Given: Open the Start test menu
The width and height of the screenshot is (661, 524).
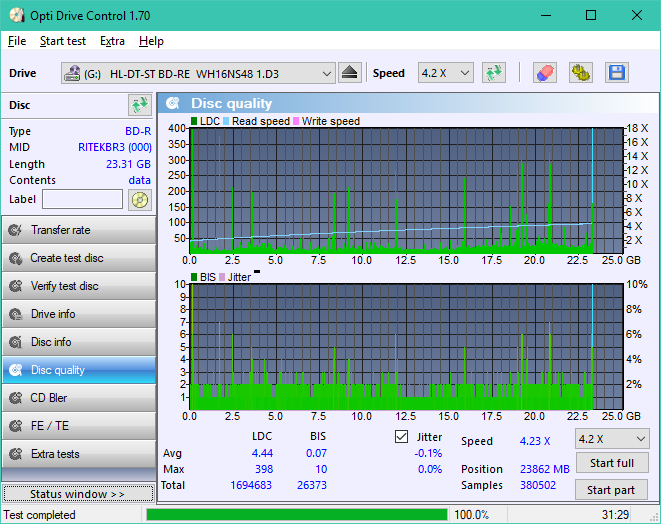Looking at the screenshot, I should 62,41.
